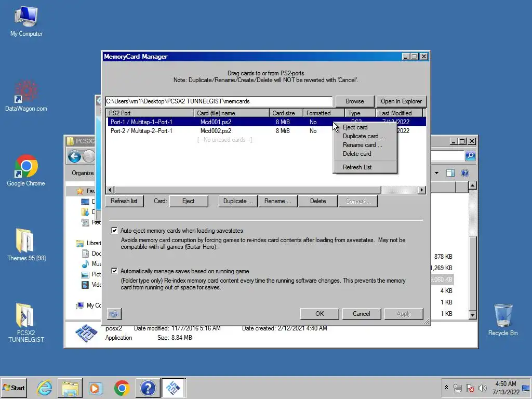The height and width of the screenshot is (399, 532).
Task: Open the network tray icon
Action: tap(458, 388)
